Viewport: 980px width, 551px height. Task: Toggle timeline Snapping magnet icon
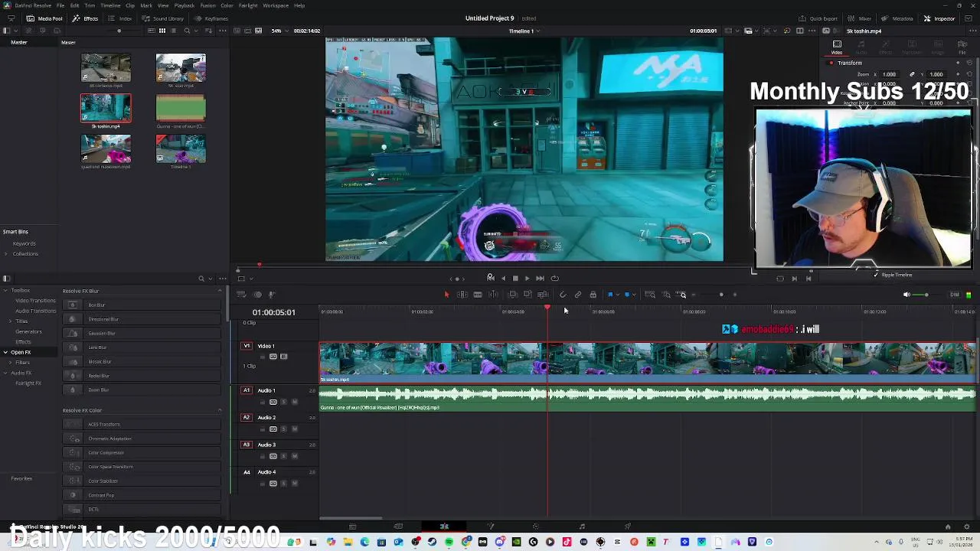pyautogui.click(x=563, y=295)
